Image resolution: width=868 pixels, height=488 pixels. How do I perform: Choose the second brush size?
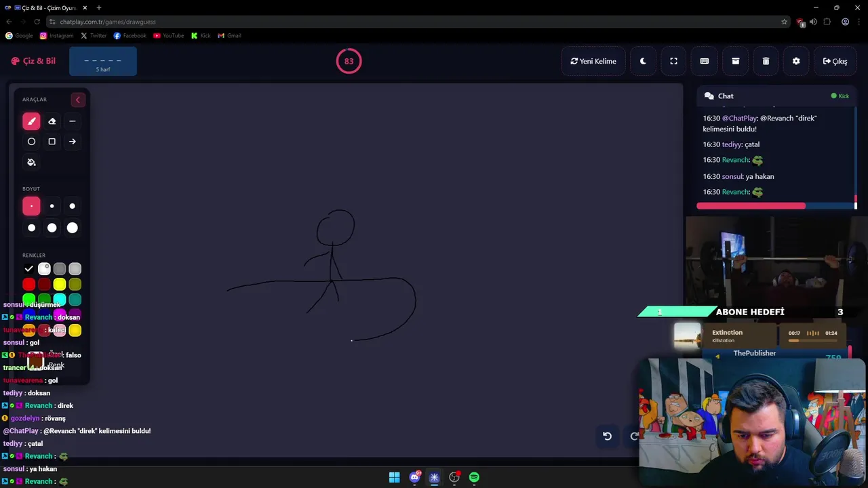[x=52, y=206]
